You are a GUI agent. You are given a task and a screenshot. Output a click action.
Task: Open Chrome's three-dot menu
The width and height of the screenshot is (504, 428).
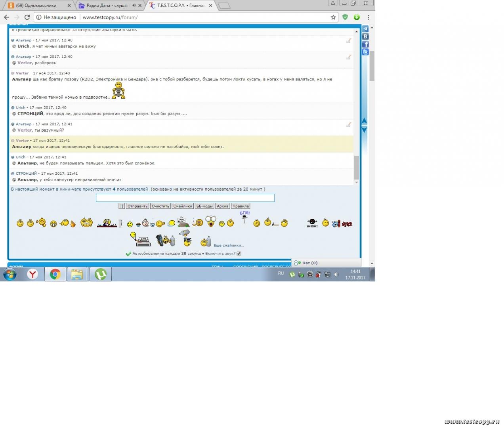pos(368,17)
